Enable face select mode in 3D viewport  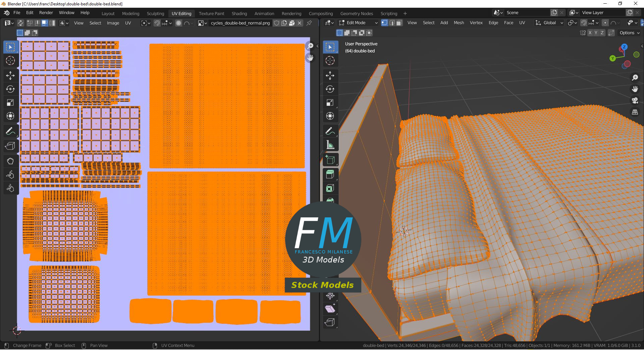point(399,23)
